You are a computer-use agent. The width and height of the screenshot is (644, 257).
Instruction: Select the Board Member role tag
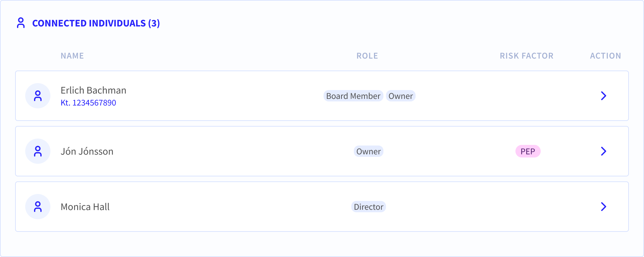pyautogui.click(x=353, y=96)
